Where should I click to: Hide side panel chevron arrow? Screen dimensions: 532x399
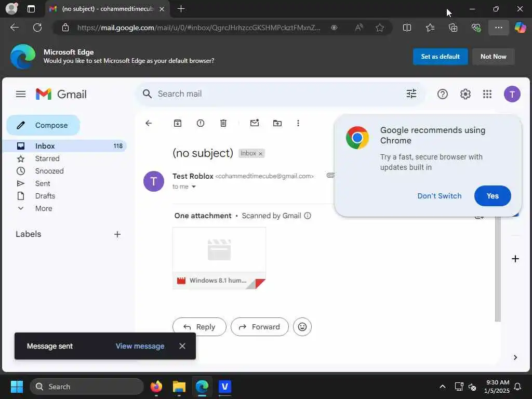[x=515, y=357]
